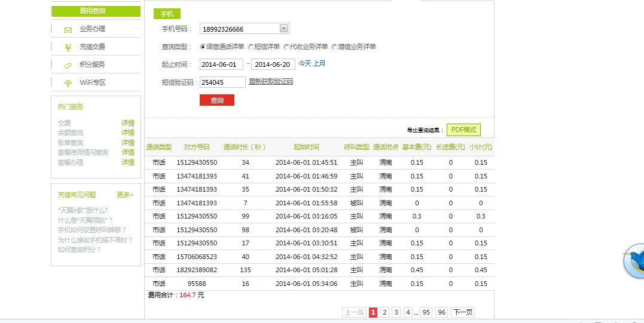Click the 重新获取验证码 link
This screenshot has height=323, width=644.
tap(271, 82)
